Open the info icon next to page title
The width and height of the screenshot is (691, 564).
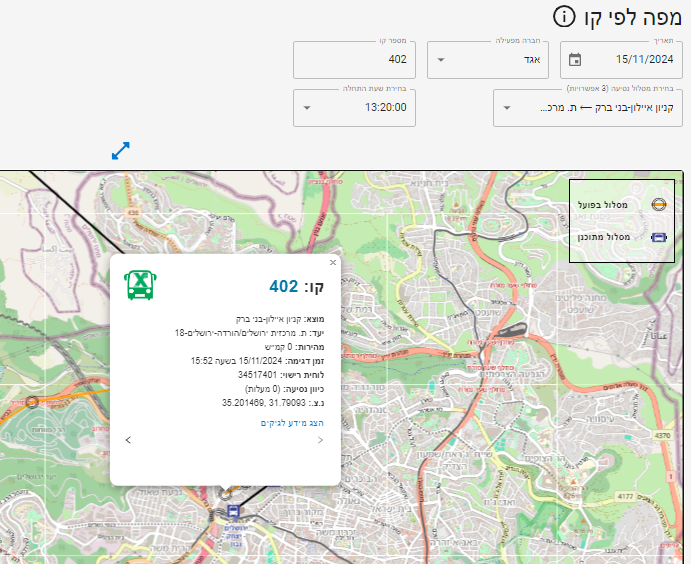[x=564, y=17]
